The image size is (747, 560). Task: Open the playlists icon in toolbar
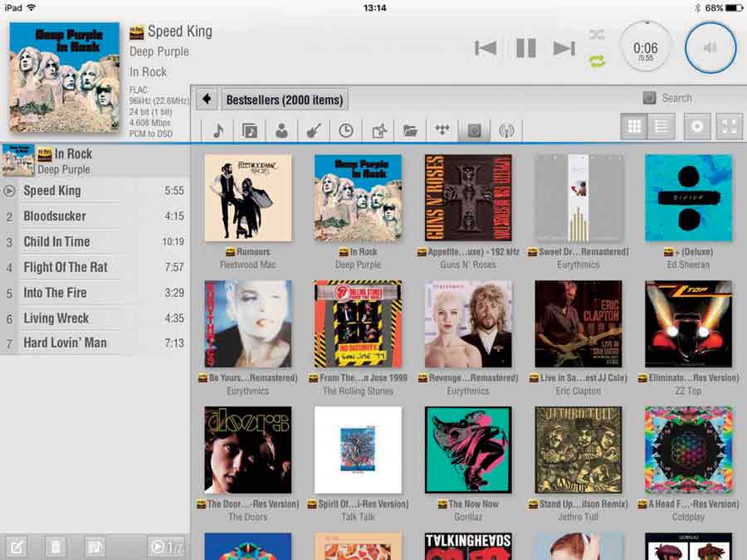tap(378, 130)
